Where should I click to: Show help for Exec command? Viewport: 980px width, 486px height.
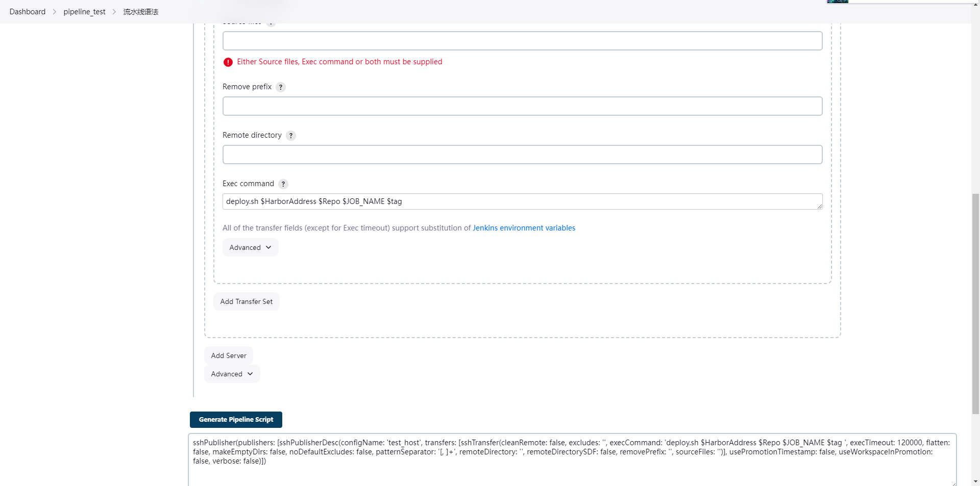tap(283, 184)
